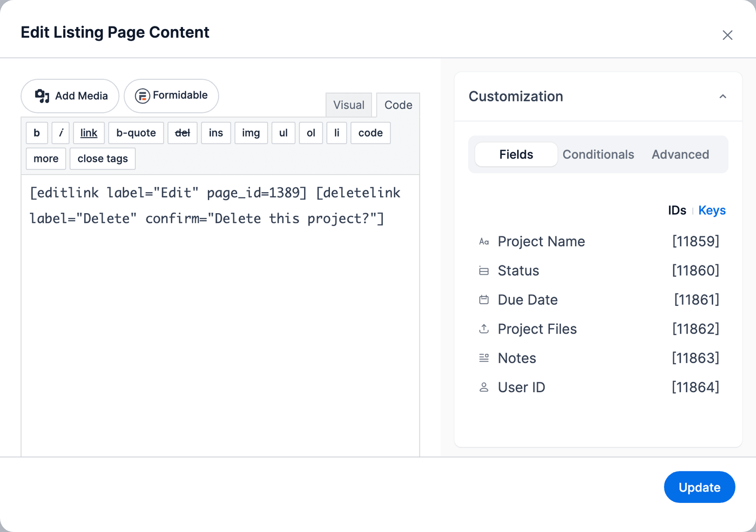The width and height of the screenshot is (756, 532).
Task: Click the Formidable logo icon
Action: point(142,96)
